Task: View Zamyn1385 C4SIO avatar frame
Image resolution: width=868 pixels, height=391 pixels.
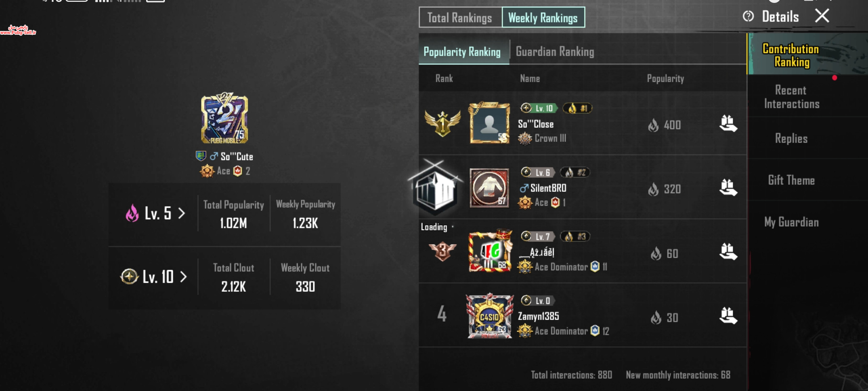Action: click(x=489, y=316)
